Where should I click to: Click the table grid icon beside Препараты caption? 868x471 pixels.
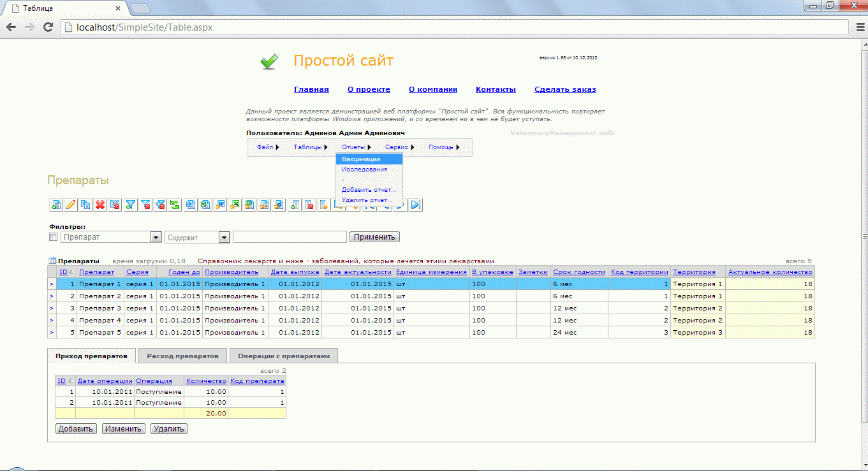[52, 261]
